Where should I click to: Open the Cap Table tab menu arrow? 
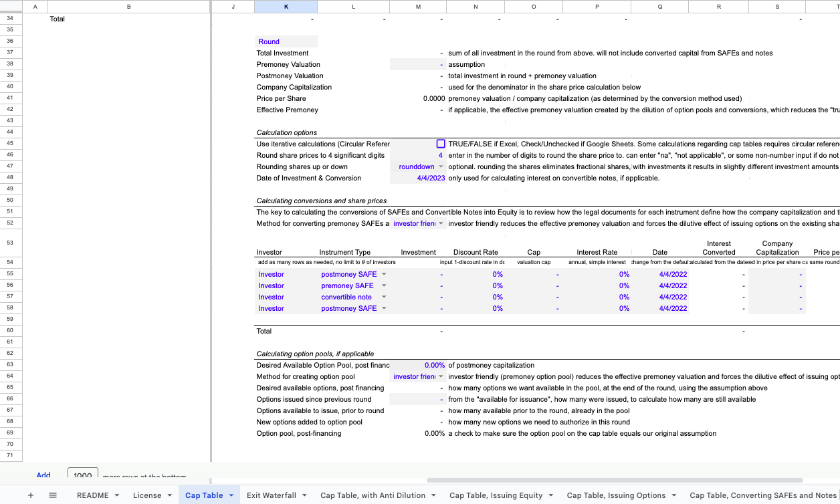231,495
